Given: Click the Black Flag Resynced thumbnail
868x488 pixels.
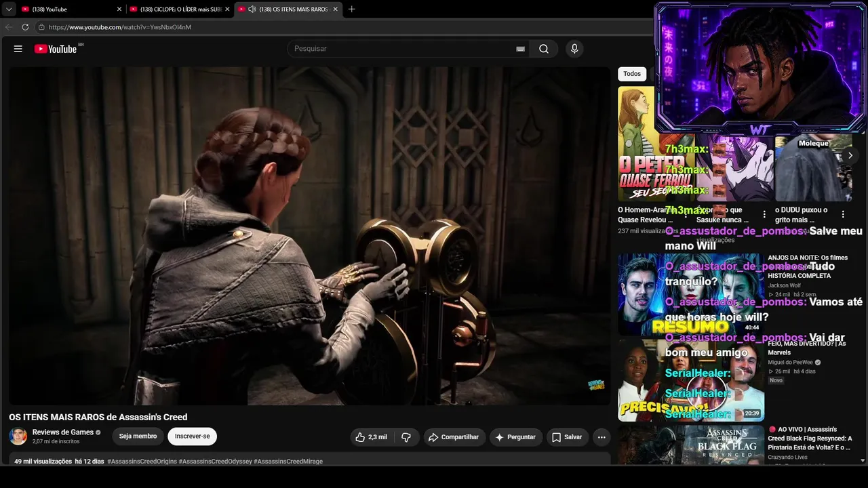Looking at the screenshot, I should tap(691, 445).
